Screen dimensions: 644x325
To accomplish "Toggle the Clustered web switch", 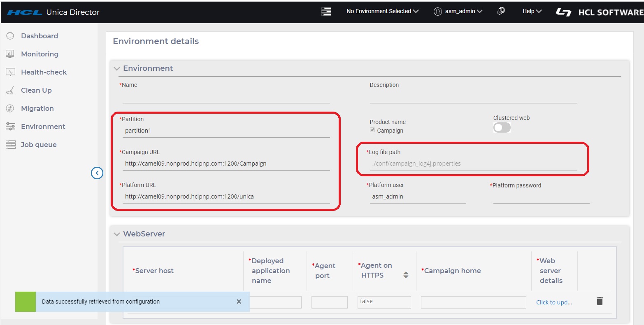I will [x=502, y=128].
